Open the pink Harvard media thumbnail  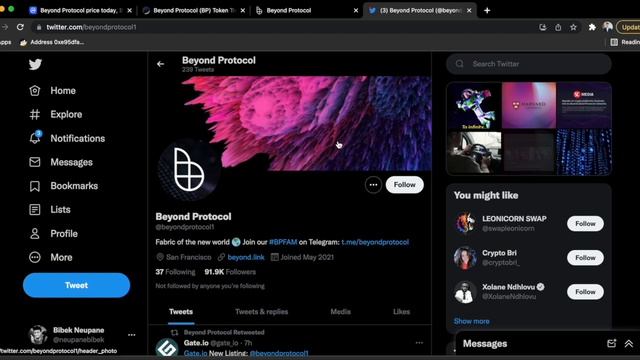point(529,105)
